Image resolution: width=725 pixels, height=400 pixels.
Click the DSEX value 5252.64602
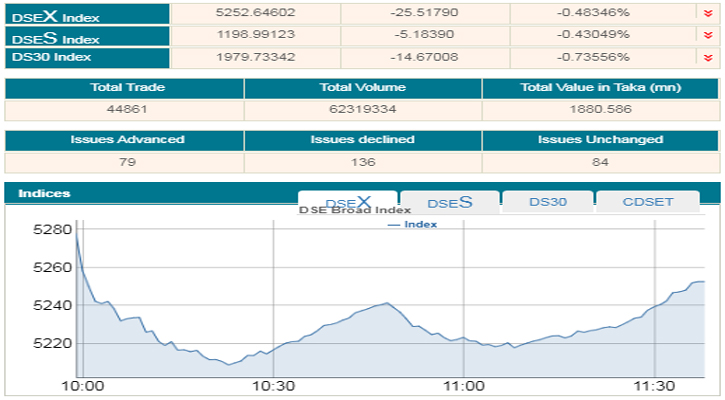(x=256, y=13)
